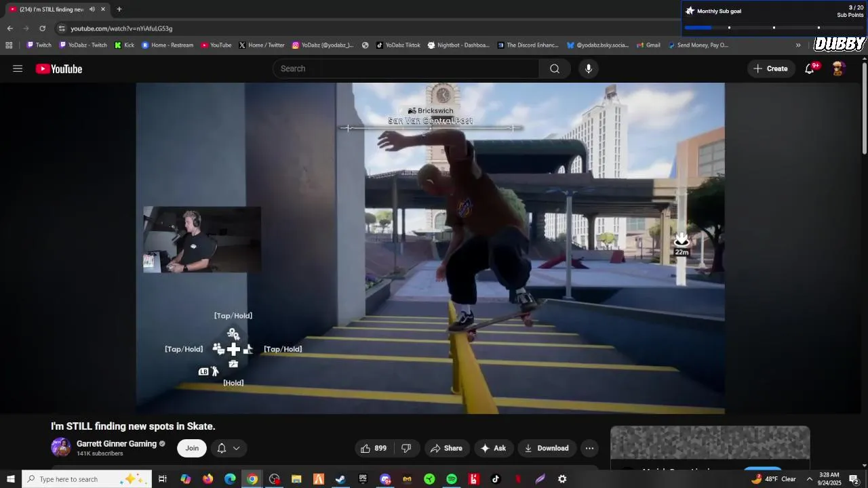The width and height of the screenshot is (868, 488).
Task: Open the YouTube bookmark
Action: click(x=216, y=45)
